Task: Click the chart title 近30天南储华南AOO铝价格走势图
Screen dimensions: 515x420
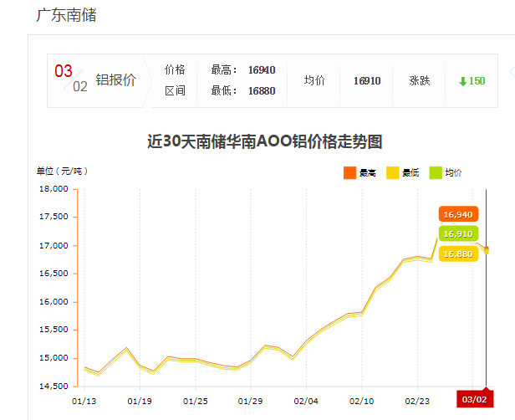Action: coord(265,141)
